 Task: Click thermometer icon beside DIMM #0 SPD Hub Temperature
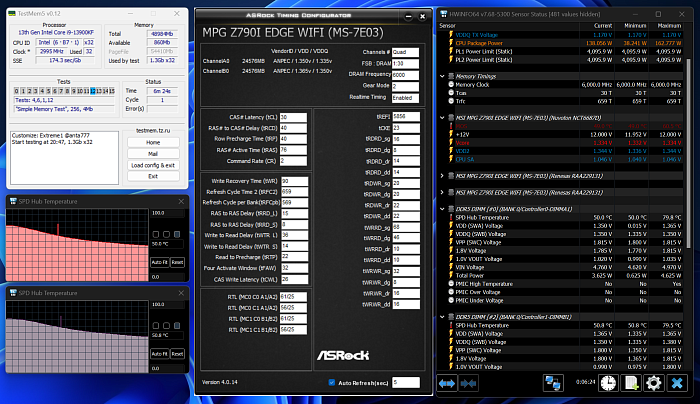451,217
